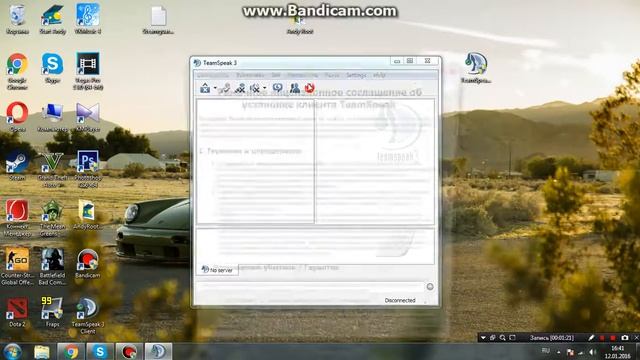Open File Explorer from taskbar
640x360 pixels.
point(42,351)
